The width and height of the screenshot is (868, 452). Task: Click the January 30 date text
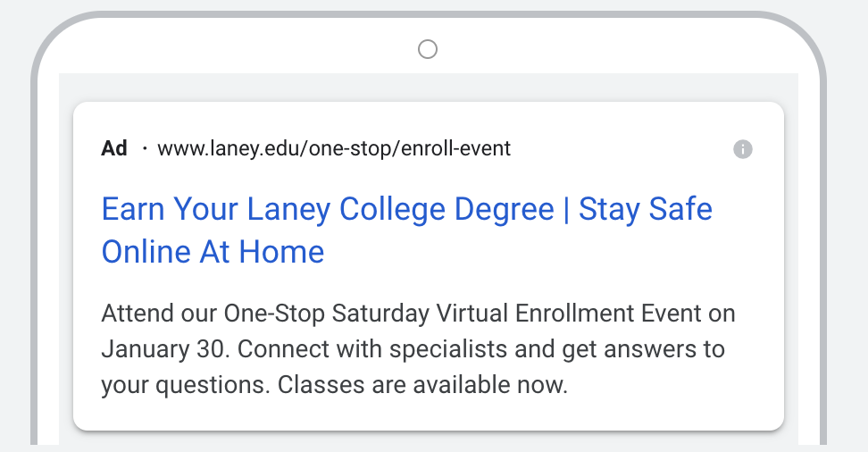pyautogui.click(x=163, y=349)
